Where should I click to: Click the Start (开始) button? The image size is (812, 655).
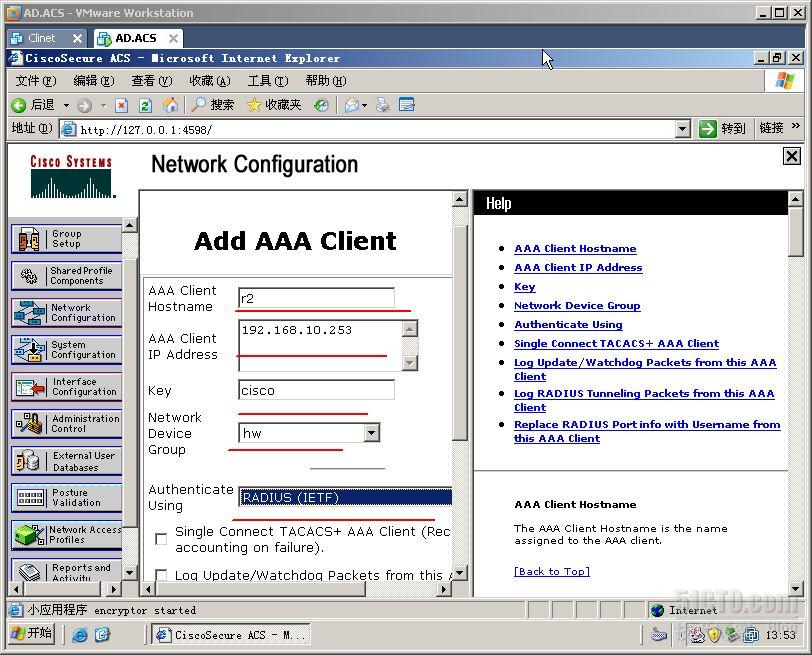[x=32, y=633]
